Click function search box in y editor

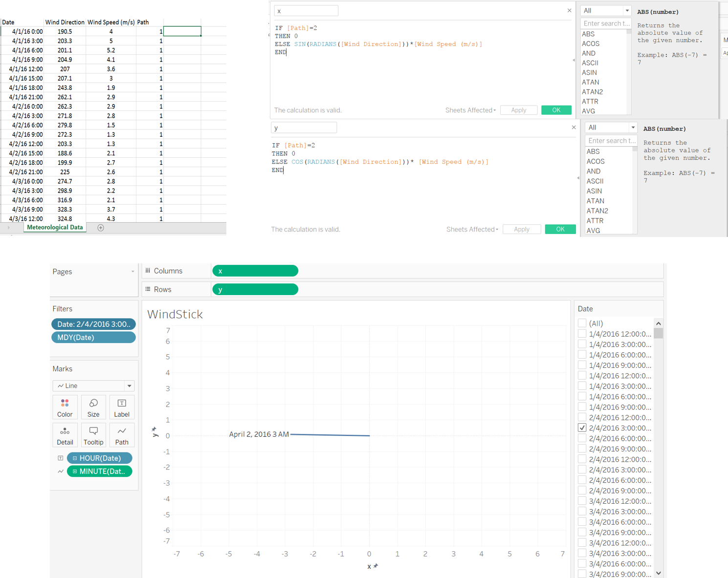coord(611,141)
